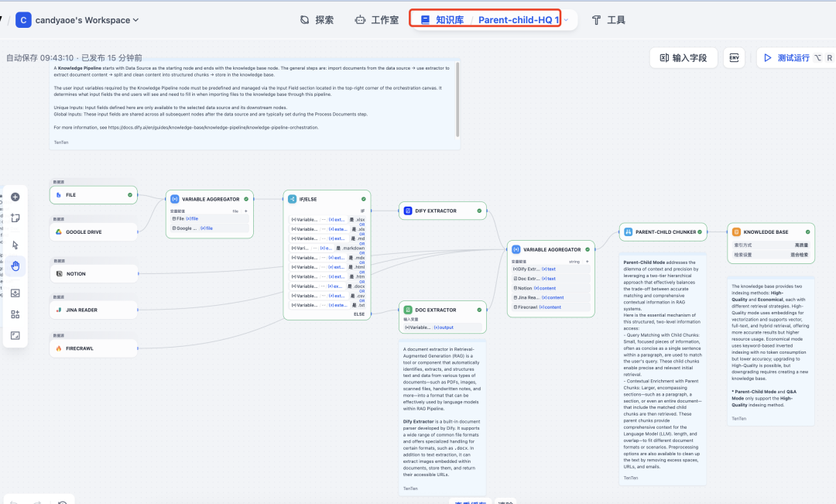Click the IF/ELSE condition row for .markdown

[x=327, y=248]
